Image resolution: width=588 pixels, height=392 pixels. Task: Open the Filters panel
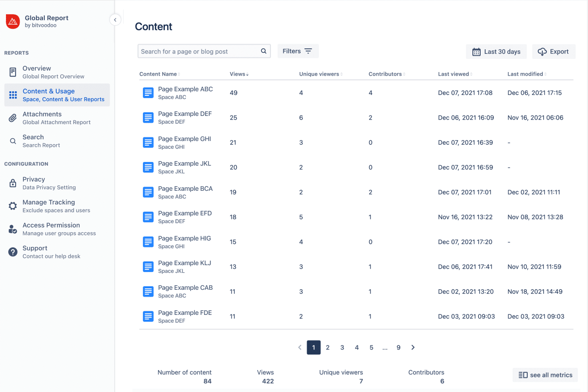coord(298,51)
